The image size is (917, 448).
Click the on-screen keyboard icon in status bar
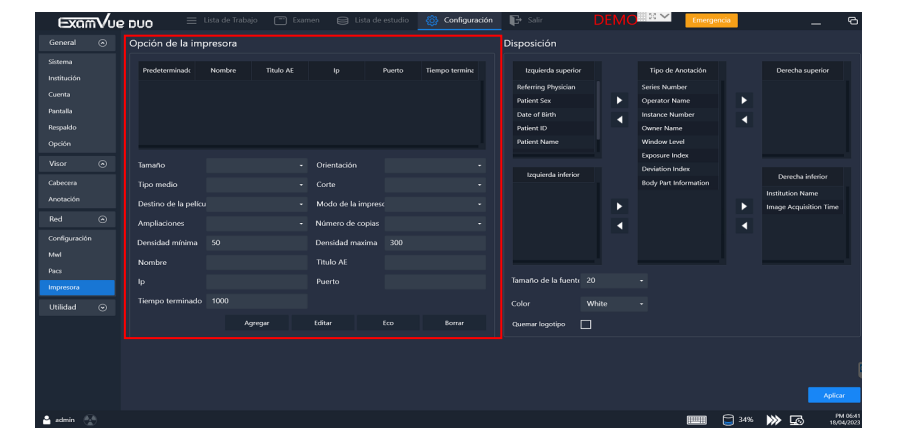click(x=697, y=420)
